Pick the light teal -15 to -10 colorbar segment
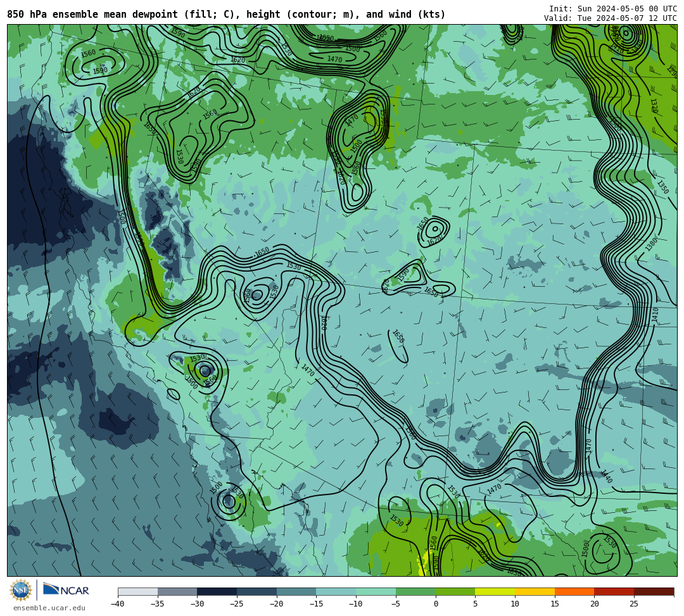This screenshot has height=616, width=684. pos(336,591)
